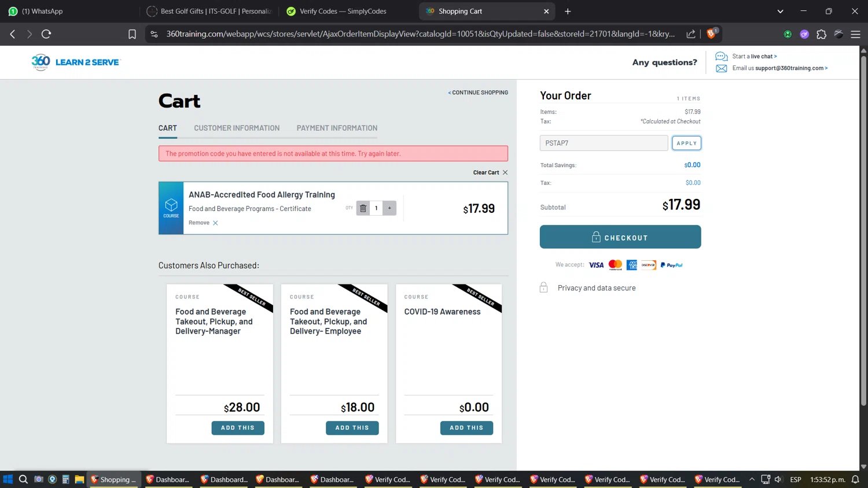
Task: Show hidden system tray icons
Action: click(x=752, y=479)
